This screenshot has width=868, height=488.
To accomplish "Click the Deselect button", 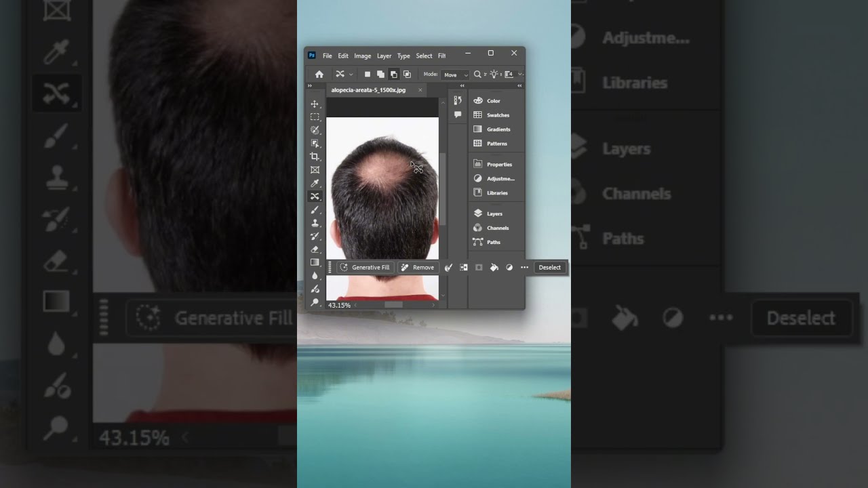I will tap(550, 268).
